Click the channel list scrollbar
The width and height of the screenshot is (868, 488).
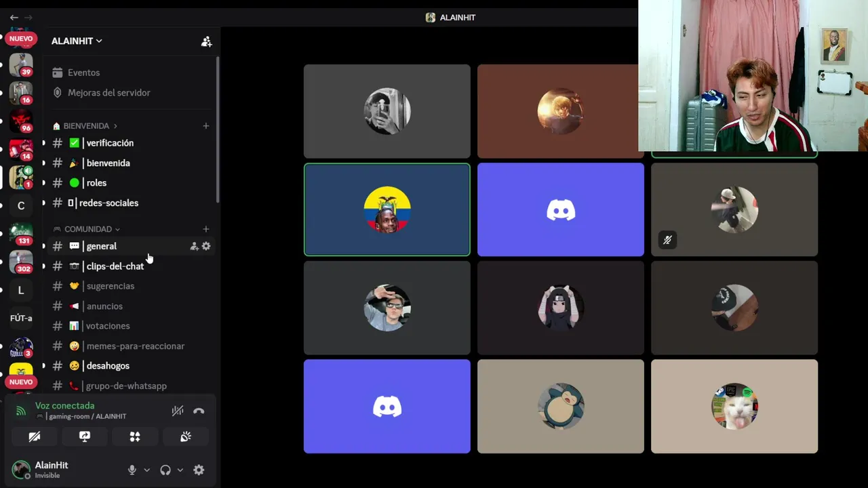point(218,129)
